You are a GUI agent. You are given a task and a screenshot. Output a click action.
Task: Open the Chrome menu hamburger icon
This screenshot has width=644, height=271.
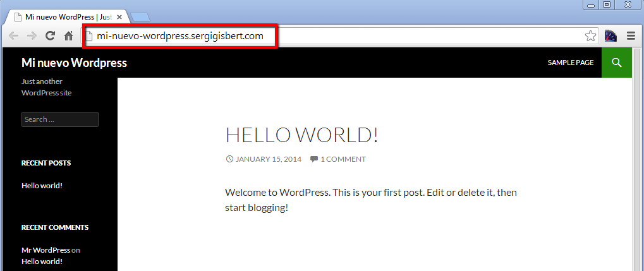point(631,36)
